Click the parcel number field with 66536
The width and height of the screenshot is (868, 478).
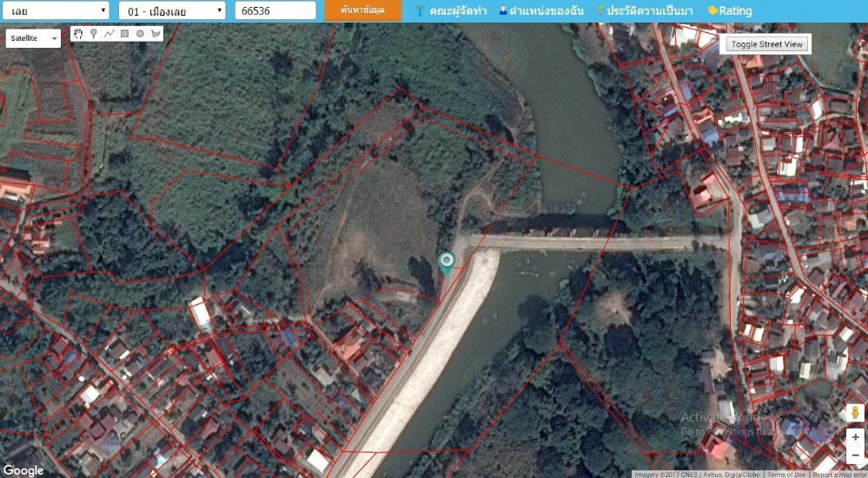point(275,10)
